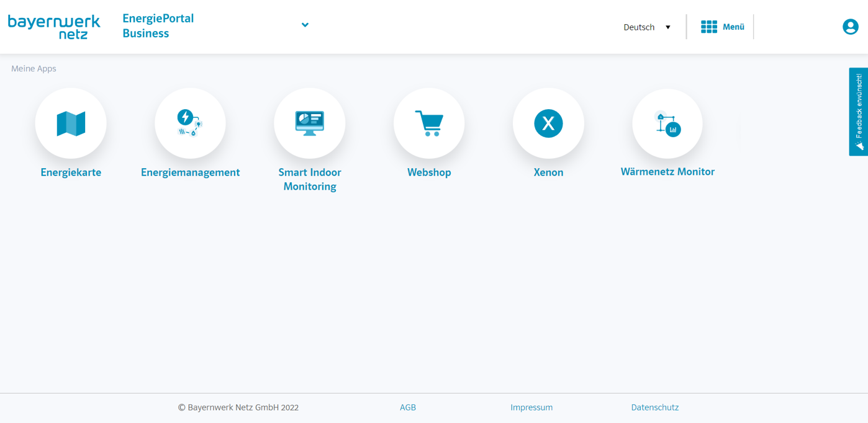
Task: Open the Energiemanagement lightning icon
Action: coord(190,123)
